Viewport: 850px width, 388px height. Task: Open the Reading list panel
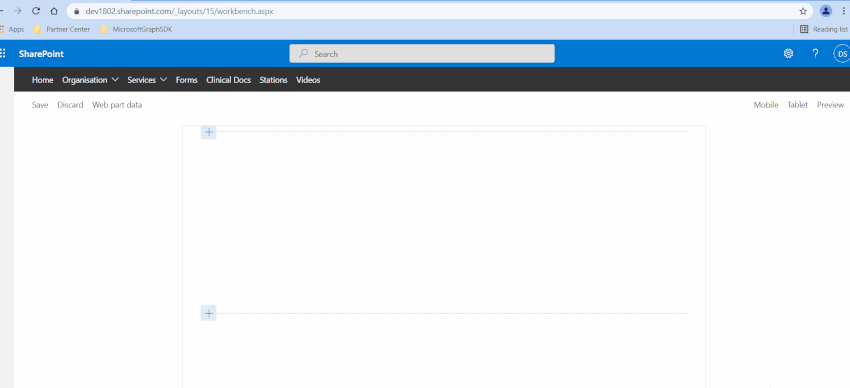click(824, 29)
